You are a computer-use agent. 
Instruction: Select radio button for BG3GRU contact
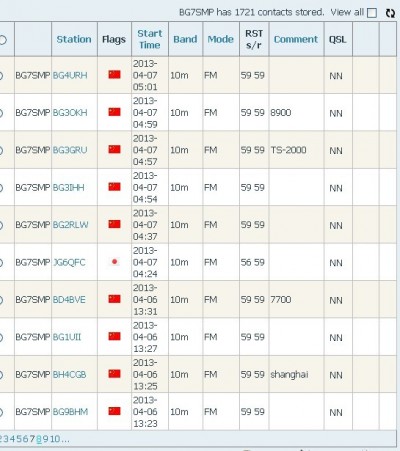[x=1, y=150]
